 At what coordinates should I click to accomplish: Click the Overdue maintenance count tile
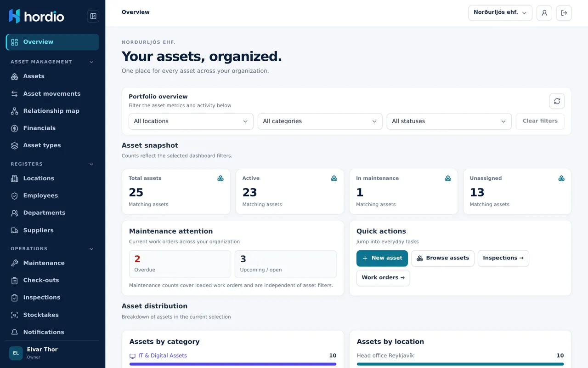click(x=180, y=264)
